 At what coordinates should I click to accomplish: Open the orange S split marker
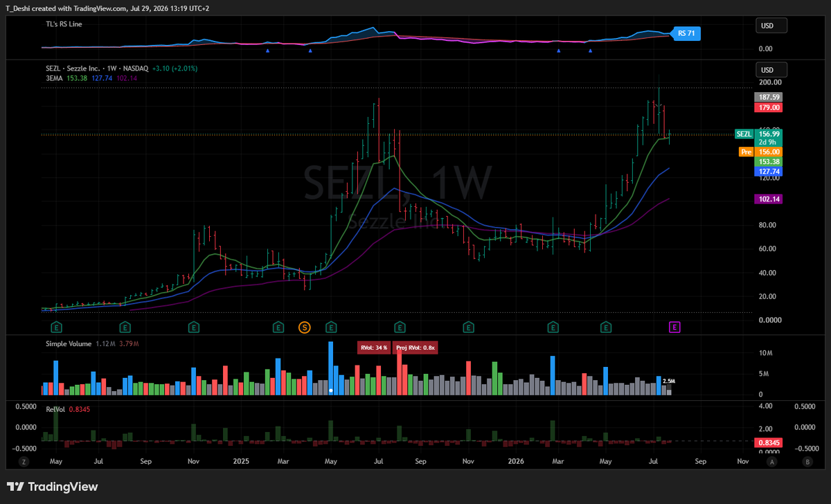tap(304, 327)
